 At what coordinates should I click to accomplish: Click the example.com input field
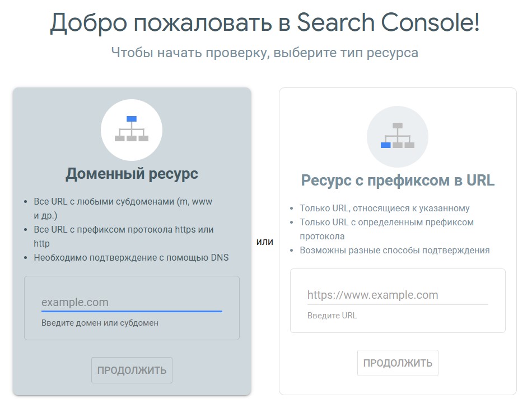(x=132, y=302)
